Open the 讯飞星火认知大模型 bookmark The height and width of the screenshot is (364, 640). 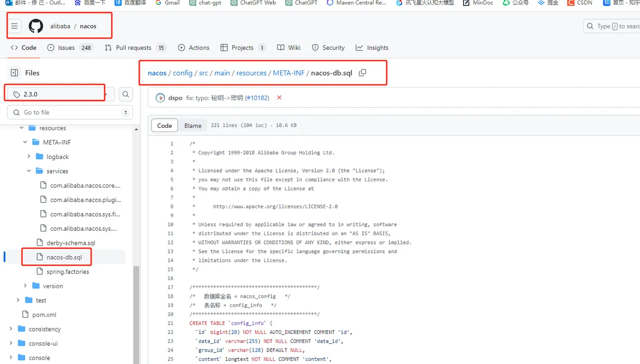pyautogui.click(x=425, y=3)
